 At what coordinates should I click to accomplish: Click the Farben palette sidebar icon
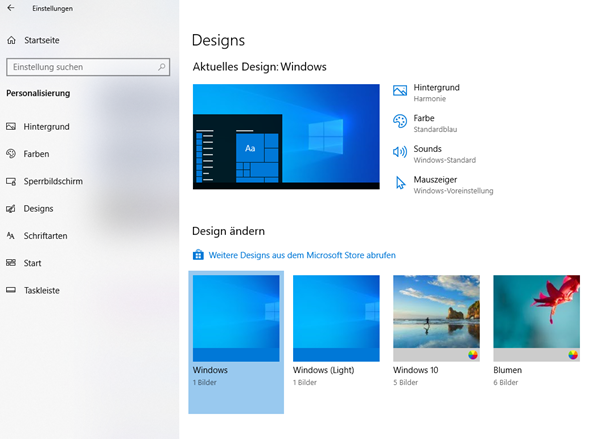pyautogui.click(x=11, y=154)
